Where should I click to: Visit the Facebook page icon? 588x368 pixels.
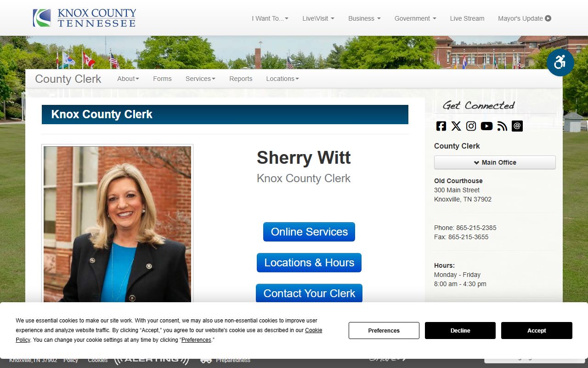coord(441,126)
